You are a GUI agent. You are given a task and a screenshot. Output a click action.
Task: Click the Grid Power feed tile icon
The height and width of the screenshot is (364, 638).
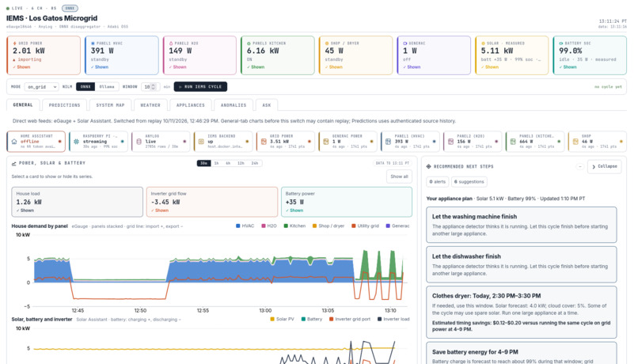[264, 142]
